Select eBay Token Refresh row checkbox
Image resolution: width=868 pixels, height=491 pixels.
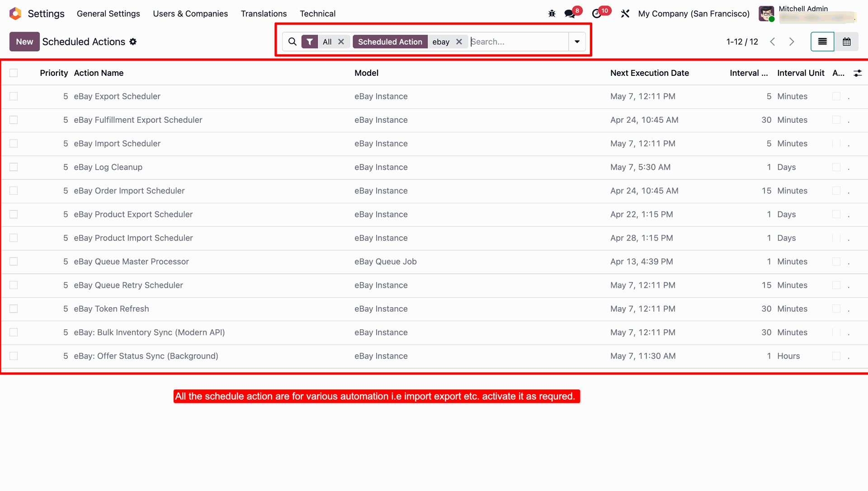click(14, 309)
